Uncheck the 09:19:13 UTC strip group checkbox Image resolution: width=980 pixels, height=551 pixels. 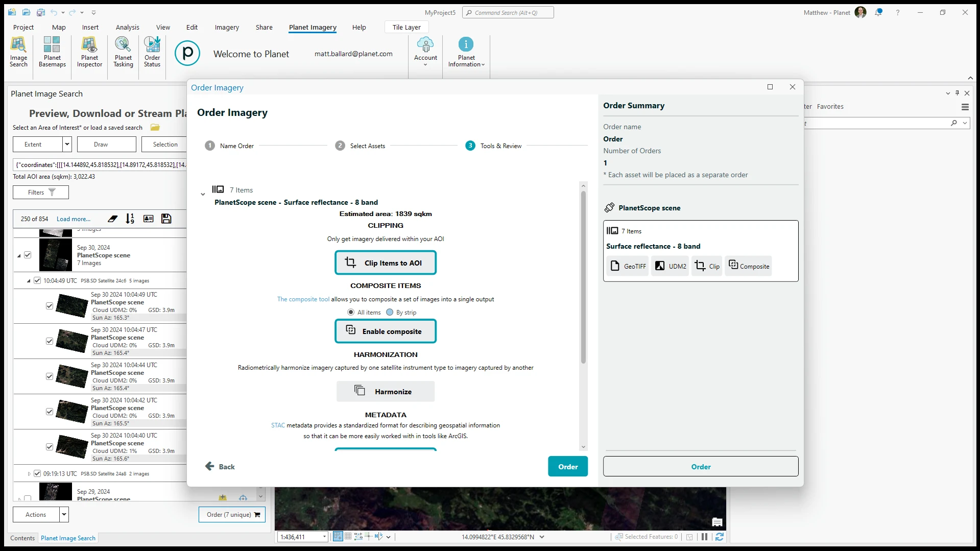(x=37, y=473)
